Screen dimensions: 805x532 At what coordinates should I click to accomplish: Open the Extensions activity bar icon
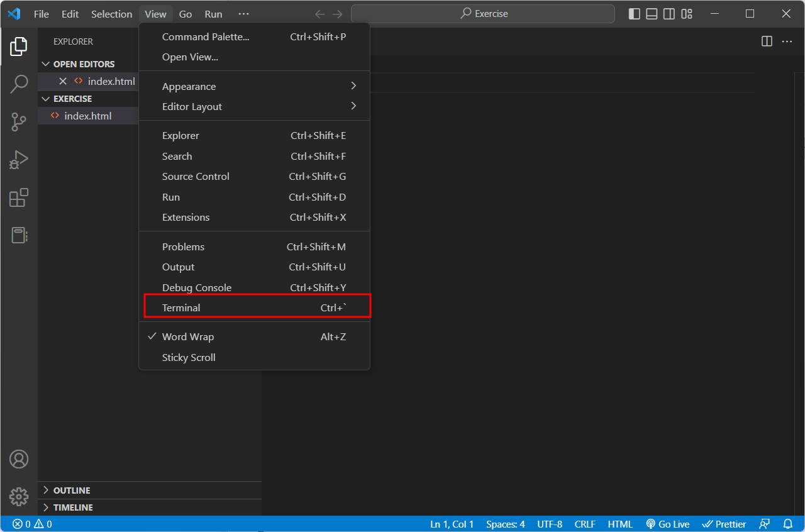pyautogui.click(x=19, y=197)
